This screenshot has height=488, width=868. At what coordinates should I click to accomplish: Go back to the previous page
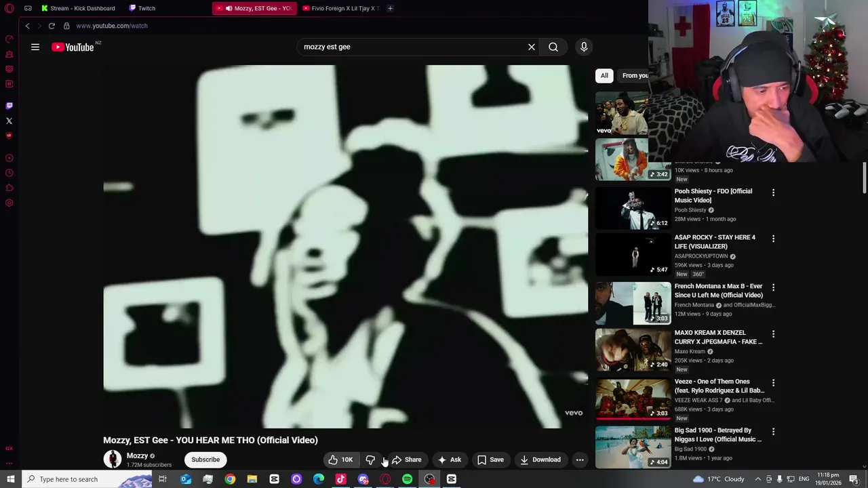point(27,26)
